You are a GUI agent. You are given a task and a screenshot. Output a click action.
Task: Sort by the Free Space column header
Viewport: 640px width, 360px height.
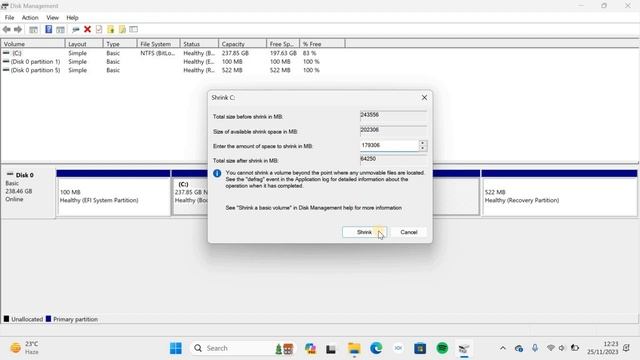pyautogui.click(x=283, y=44)
